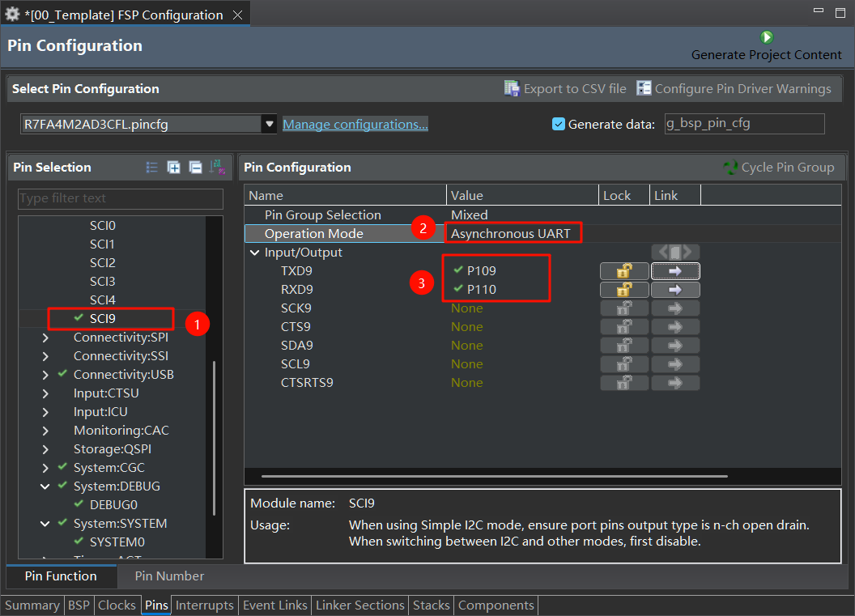Click the Pin Selection tree vertical scrollbar
The width and height of the screenshot is (855, 616).
click(215, 438)
